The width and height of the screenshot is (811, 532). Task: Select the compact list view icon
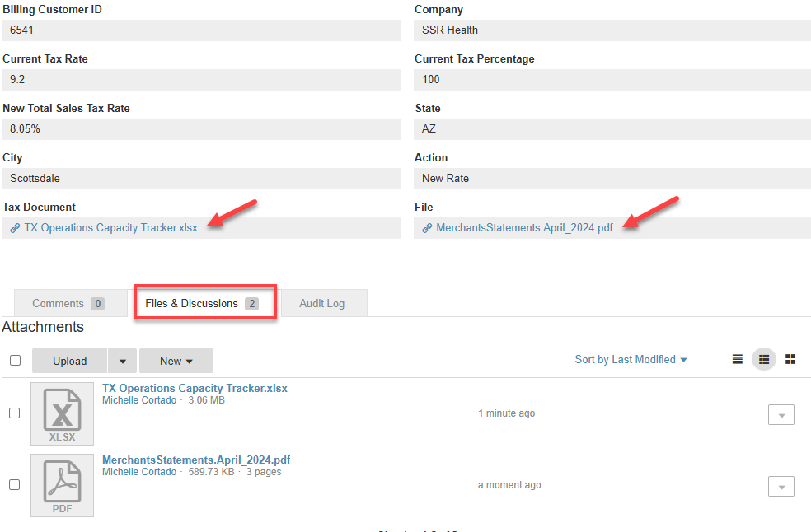click(x=764, y=360)
